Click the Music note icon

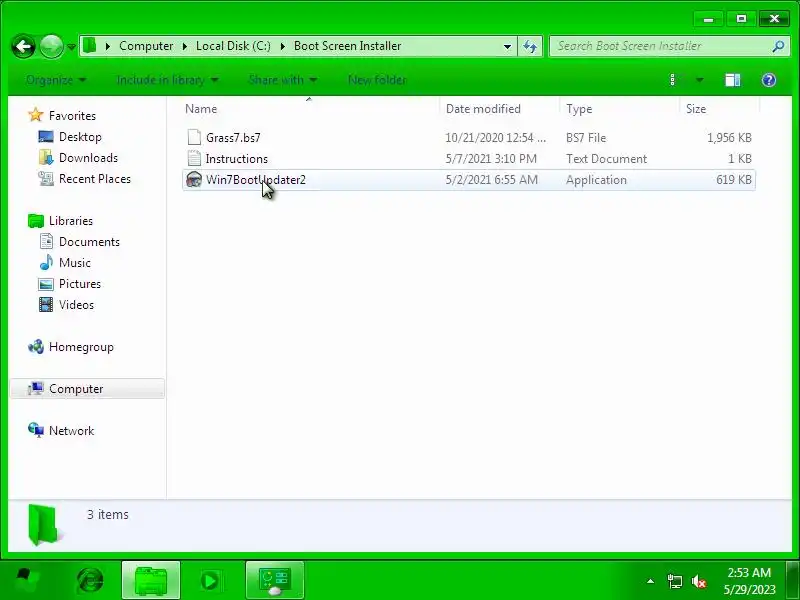[46, 262]
